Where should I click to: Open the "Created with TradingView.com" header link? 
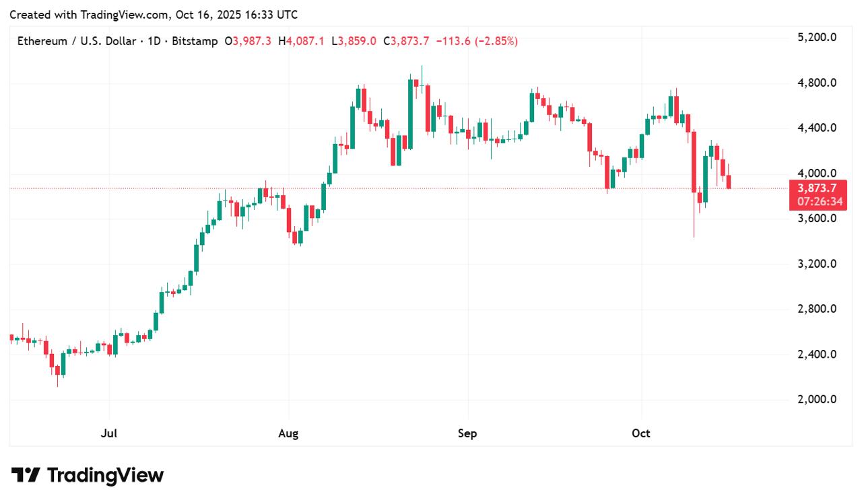coord(153,14)
